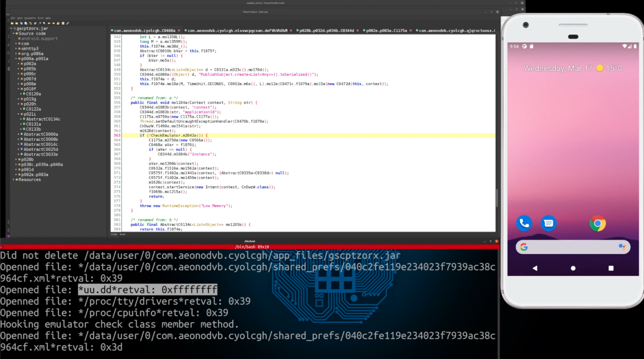Click the yellow back arrow in the toolbar
The width and height of the screenshot is (644, 359).
click(49, 23)
